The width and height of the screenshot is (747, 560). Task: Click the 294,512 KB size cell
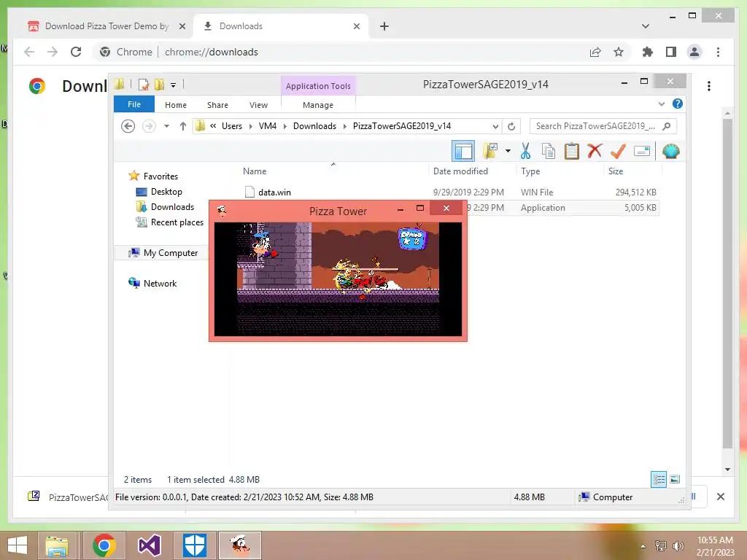click(635, 192)
